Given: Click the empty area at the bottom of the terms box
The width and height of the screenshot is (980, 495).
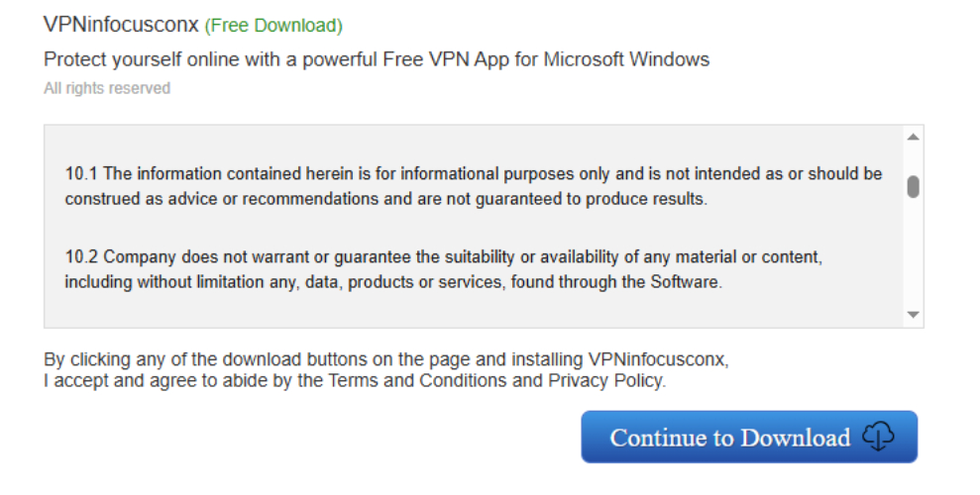Looking at the screenshot, I should [476, 312].
